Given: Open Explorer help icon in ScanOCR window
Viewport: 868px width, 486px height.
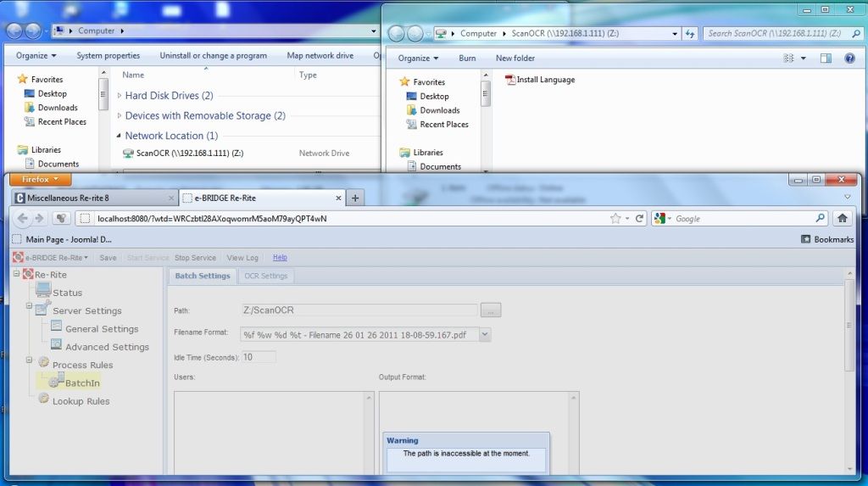Looking at the screenshot, I should (x=849, y=59).
